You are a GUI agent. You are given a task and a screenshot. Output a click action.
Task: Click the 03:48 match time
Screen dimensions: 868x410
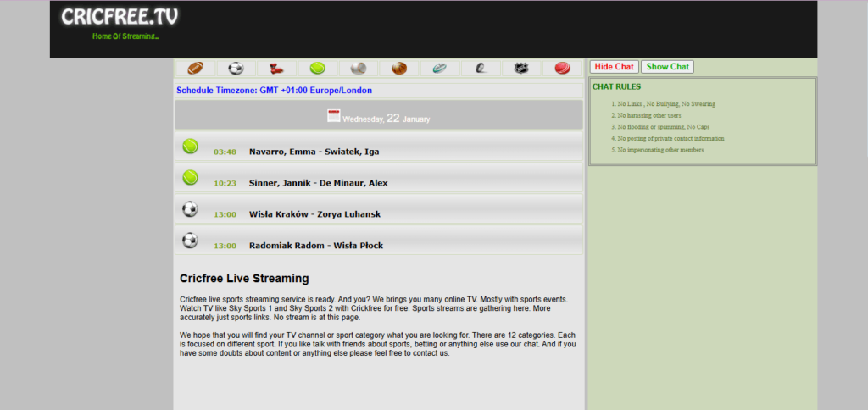(x=225, y=152)
